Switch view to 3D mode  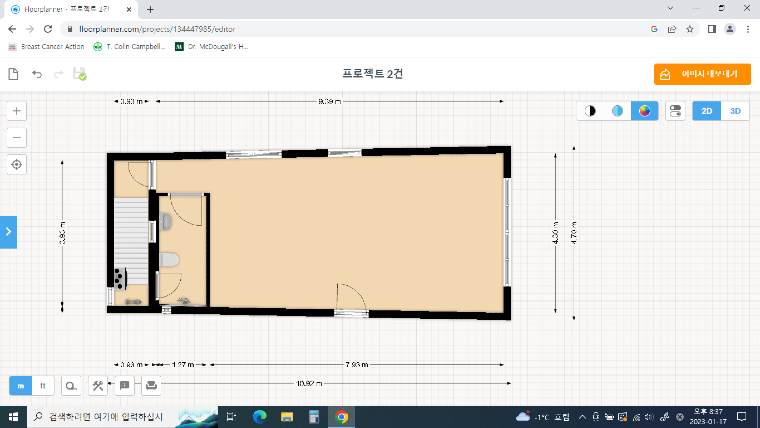[x=735, y=111]
